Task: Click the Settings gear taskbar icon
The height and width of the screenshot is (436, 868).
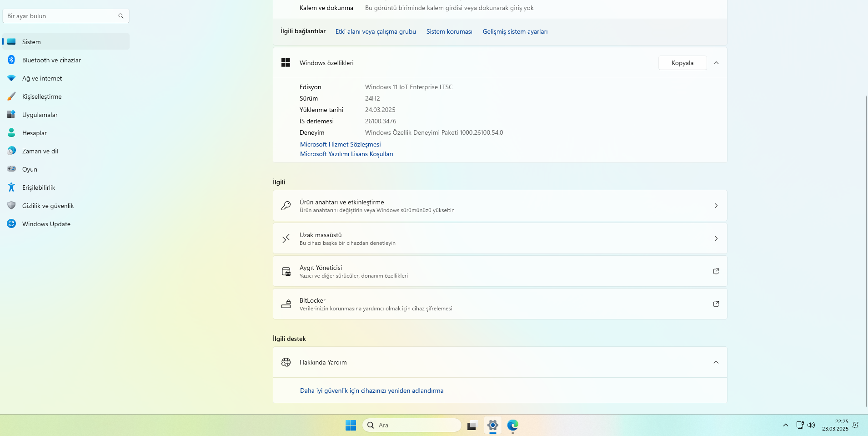Action: [492, 425]
